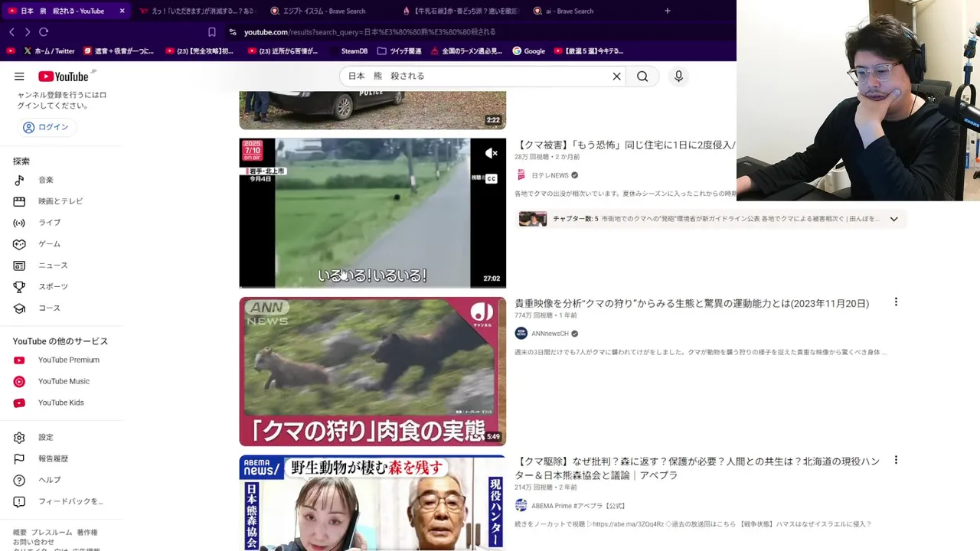Click the magnifier search button
The height and width of the screenshot is (551, 980).
642,77
